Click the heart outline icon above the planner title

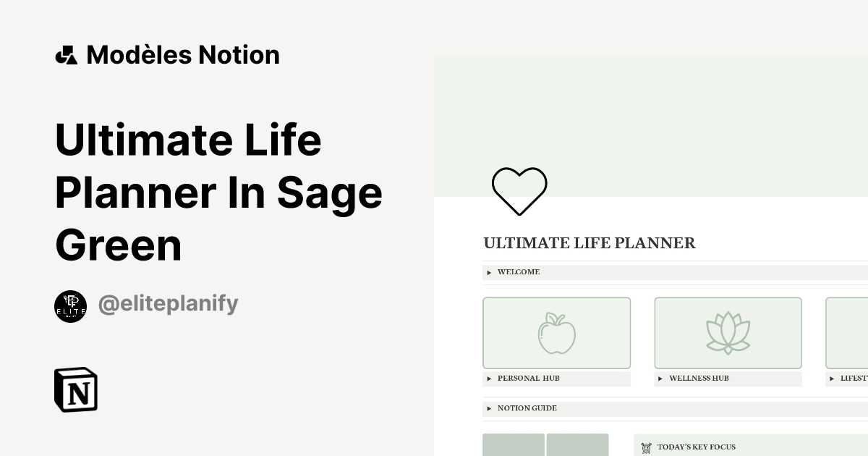click(519, 190)
